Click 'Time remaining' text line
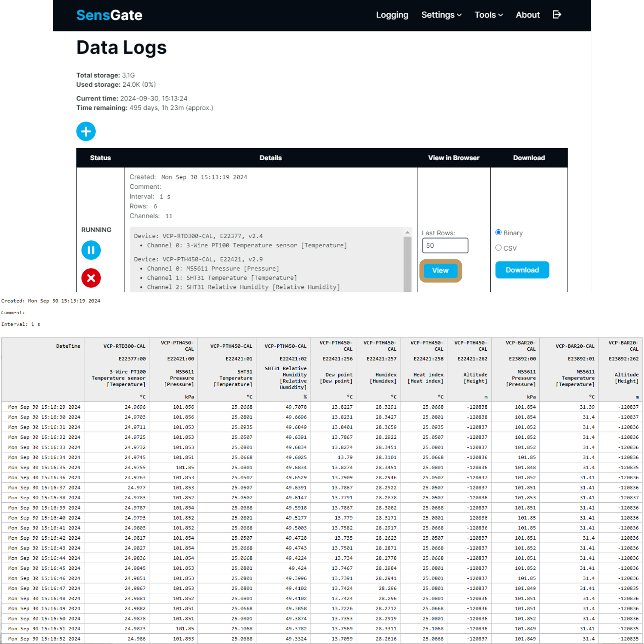 coord(145,108)
